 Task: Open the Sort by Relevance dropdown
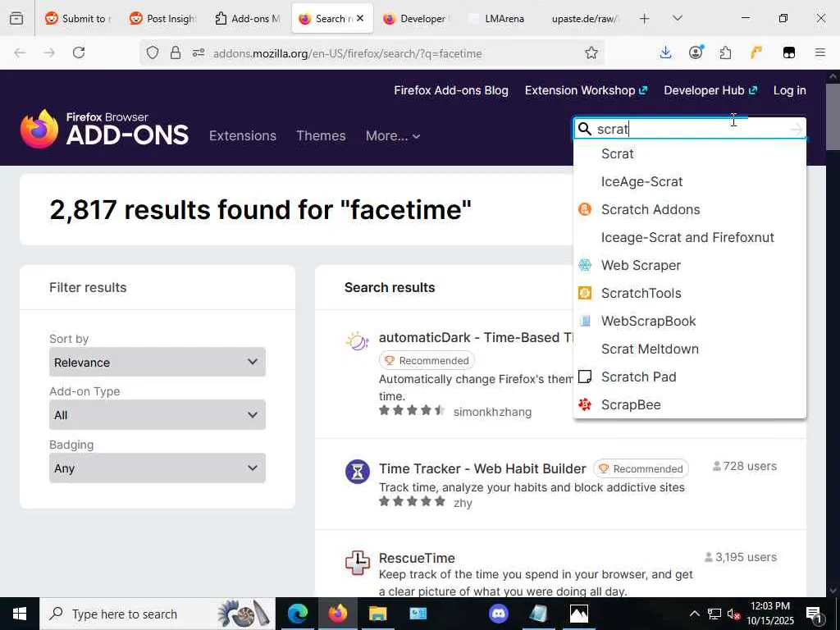pos(157,362)
